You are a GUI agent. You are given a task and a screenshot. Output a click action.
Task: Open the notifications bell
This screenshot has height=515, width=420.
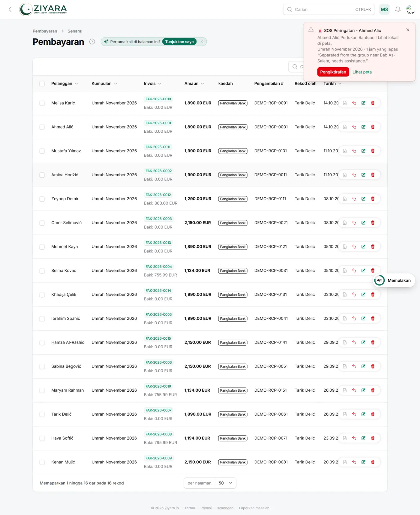coord(398,9)
